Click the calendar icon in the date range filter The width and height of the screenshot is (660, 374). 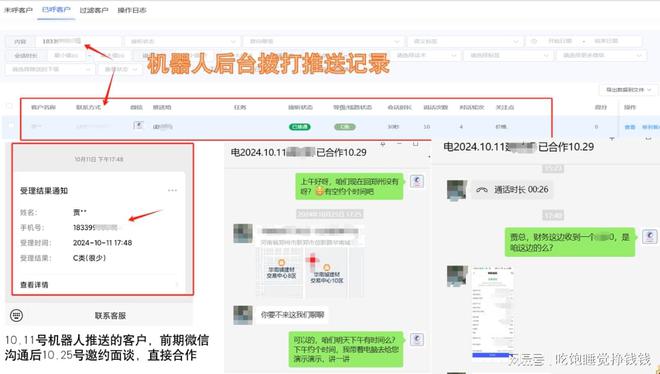pos(534,41)
